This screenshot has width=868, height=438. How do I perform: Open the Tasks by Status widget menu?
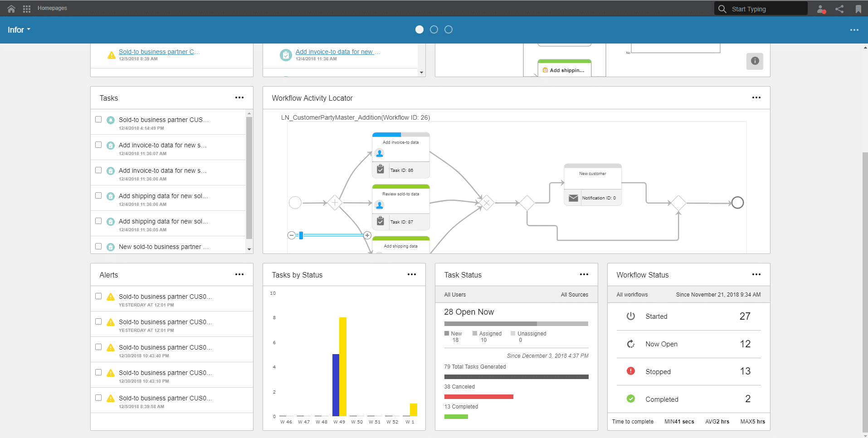[412, 274]
